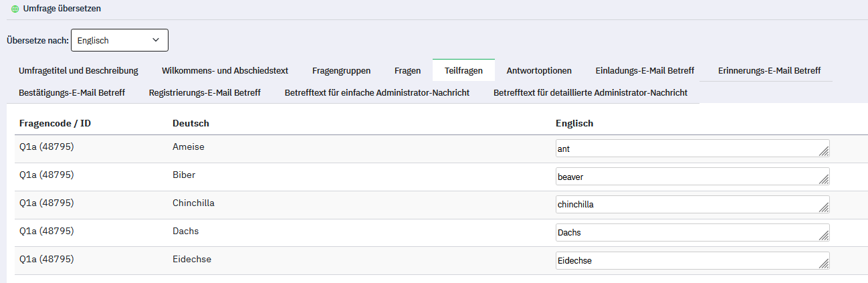Click the globe icon beside Umfrage übersetzen
This screenshot has width=868, height=283.
point(15,10)
